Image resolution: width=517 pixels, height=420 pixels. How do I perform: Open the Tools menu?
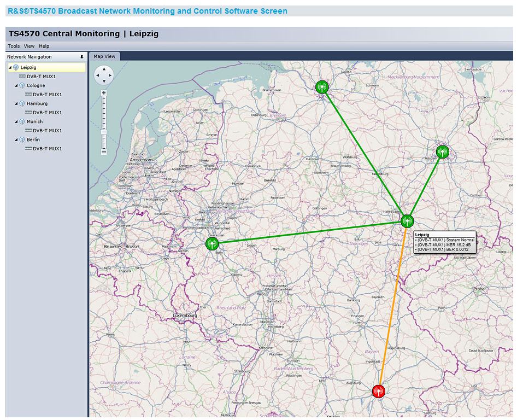coord(14,46)
